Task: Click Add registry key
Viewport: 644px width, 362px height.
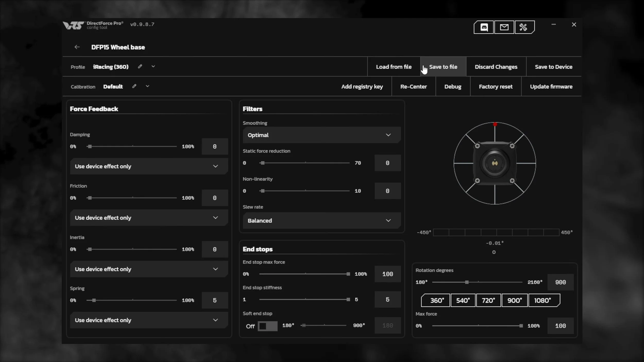Action: click(x=362, y=87)
